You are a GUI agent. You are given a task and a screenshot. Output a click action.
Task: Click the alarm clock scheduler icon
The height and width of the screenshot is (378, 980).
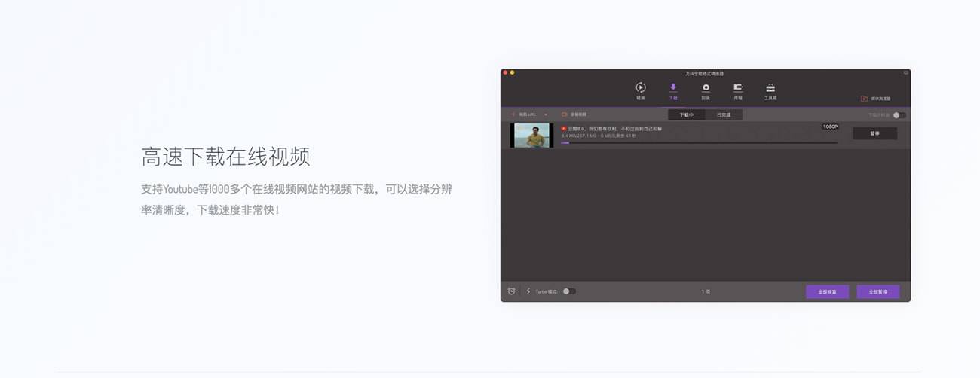(x=511, y=291)
